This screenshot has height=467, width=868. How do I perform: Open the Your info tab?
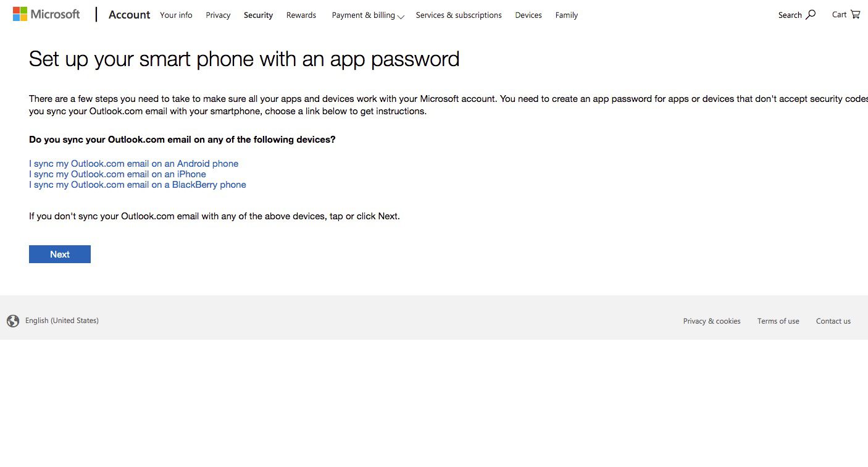pyautogui.click(x=176, y=15)
